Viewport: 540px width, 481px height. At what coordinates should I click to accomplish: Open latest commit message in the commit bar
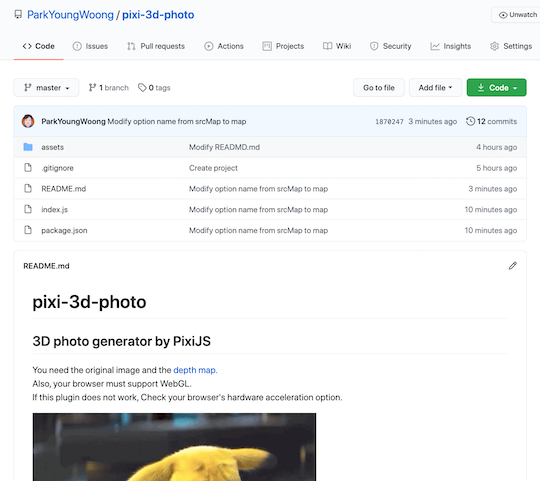177,122
